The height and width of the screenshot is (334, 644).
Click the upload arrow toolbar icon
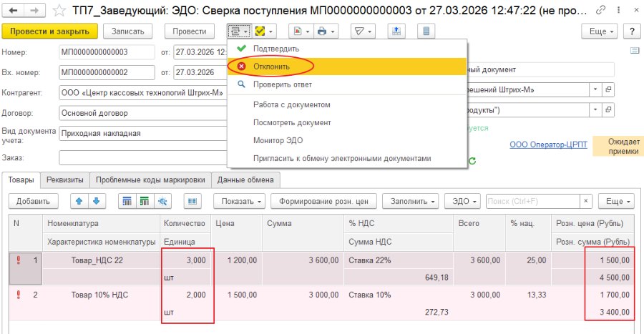(x=396, y=31)
